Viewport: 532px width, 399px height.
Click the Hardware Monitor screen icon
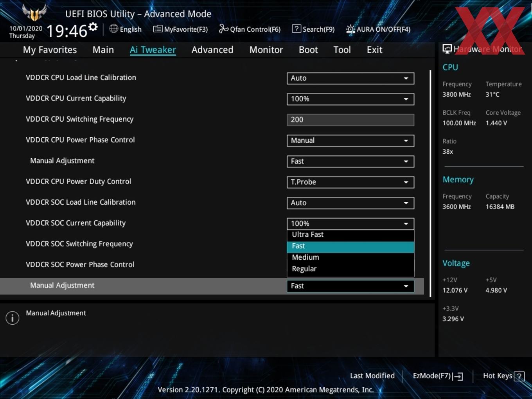pos(447,49)
